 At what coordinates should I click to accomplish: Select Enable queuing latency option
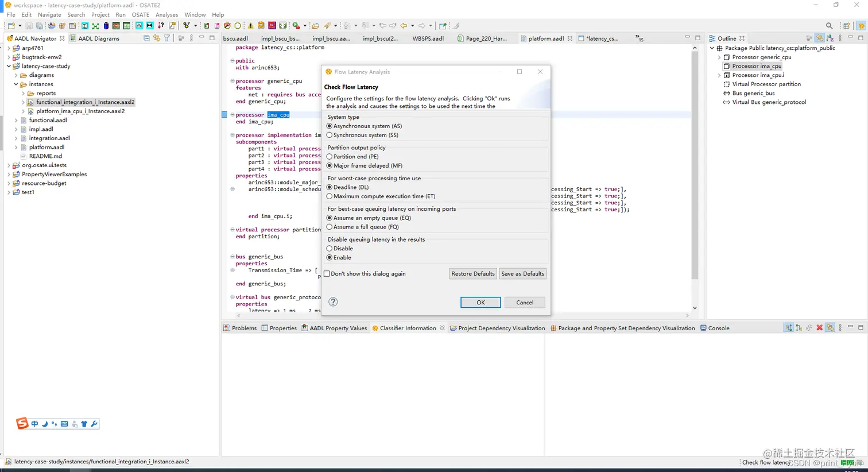coord(339,257)
